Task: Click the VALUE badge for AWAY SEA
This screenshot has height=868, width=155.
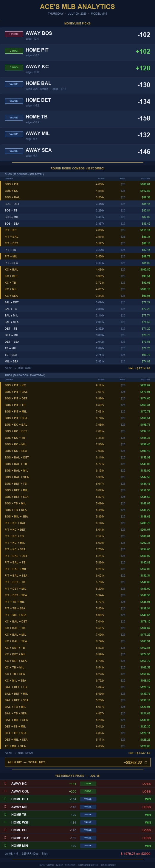Action: pos(14,151)
